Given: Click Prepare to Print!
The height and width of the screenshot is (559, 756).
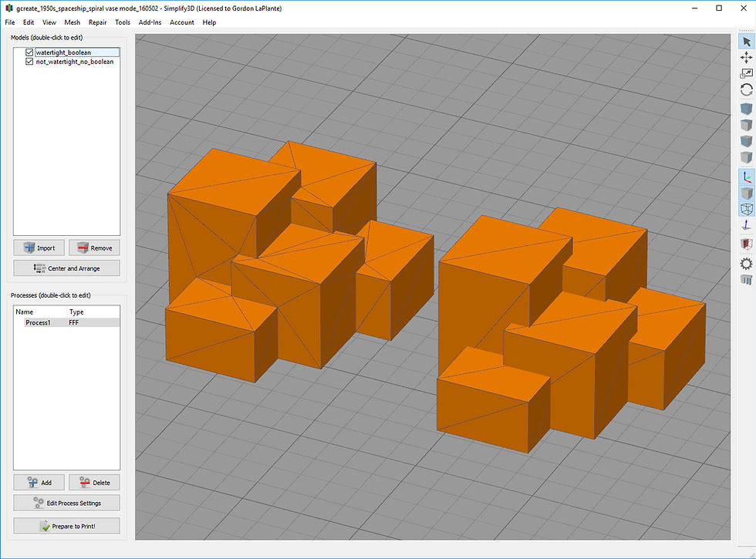Looking at the screenshot, I should pyautogui.click(x=66, y=526).
